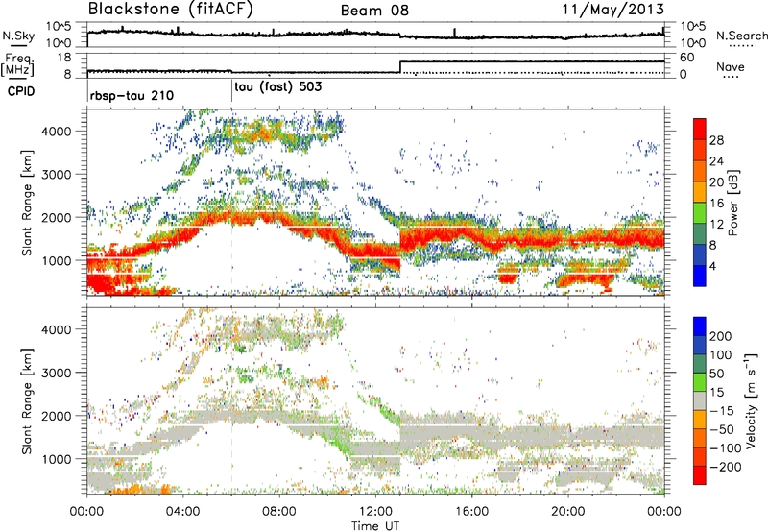768x532 pixels.
Task: Click the 'Nave' legend label
Action: pyautogui.click(x=730, y=66)
